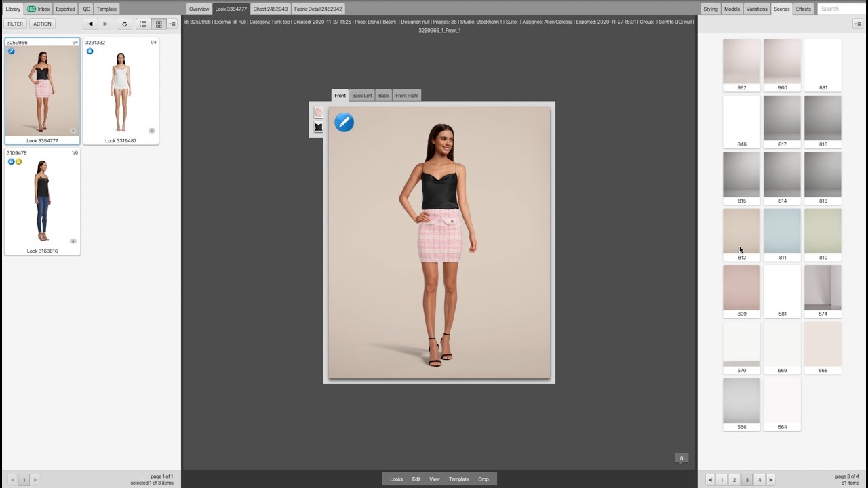Open the Styling tab

click(x=711, y=9)
